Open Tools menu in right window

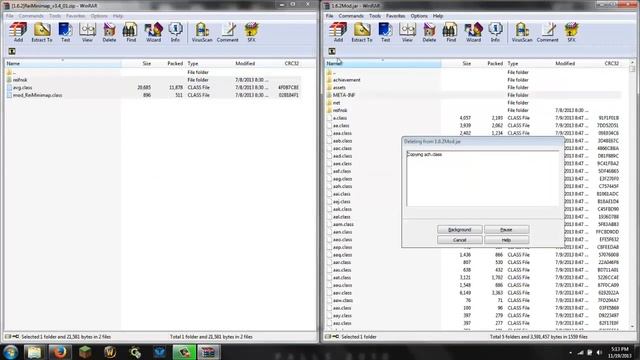click(x=375, y=16)
